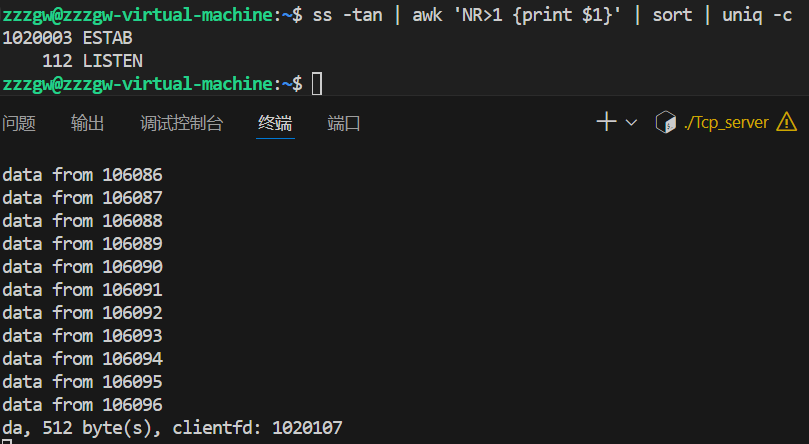Click the yellow warning triangle icon
Viewport: 809px width, 444px height.
788,122
